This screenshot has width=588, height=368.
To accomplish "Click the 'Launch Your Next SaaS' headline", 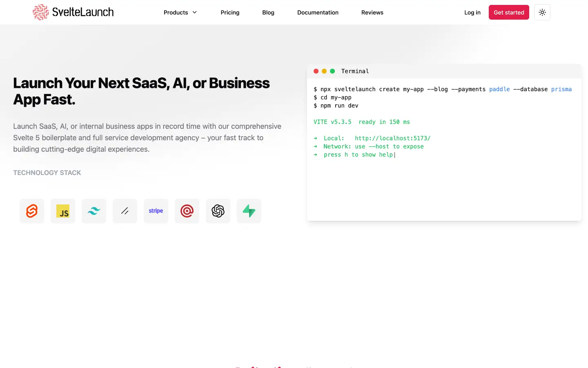I will tap(141, 91).
